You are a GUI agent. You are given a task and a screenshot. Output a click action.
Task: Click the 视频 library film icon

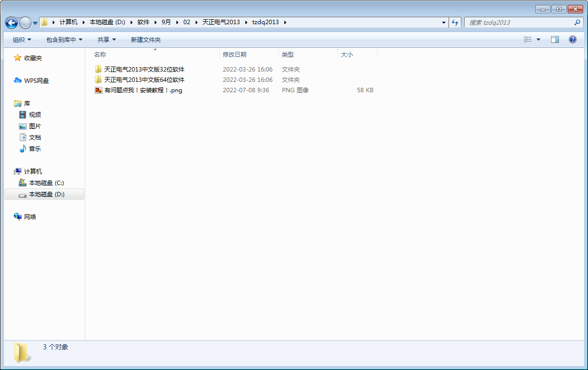tap(23, 114)
